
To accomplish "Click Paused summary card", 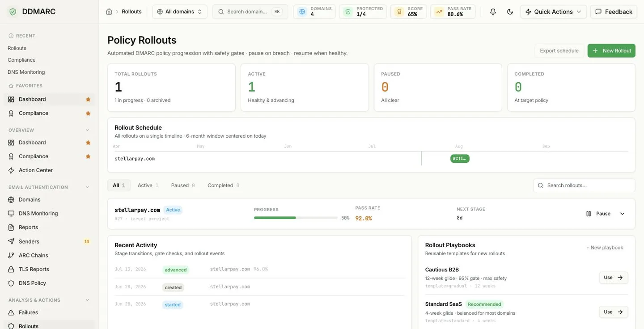I will click(x=438, y=88).
